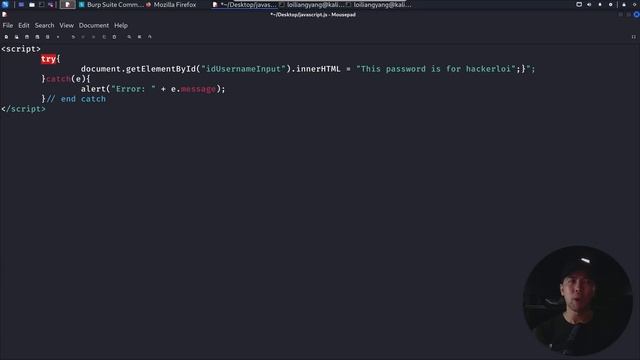This screenshot has width=640, height=360.
Task: Click the Find and Replace toolbar icon
Action: (139, 37)
